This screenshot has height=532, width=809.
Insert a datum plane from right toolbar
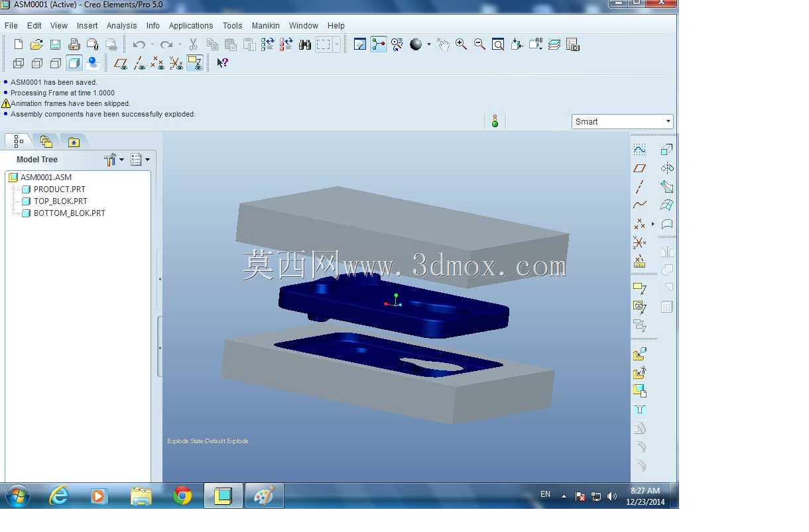pos(639,168)
